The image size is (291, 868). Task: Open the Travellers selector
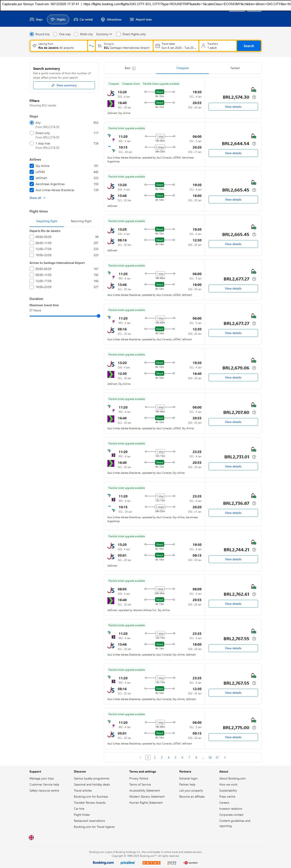(217, 46)
